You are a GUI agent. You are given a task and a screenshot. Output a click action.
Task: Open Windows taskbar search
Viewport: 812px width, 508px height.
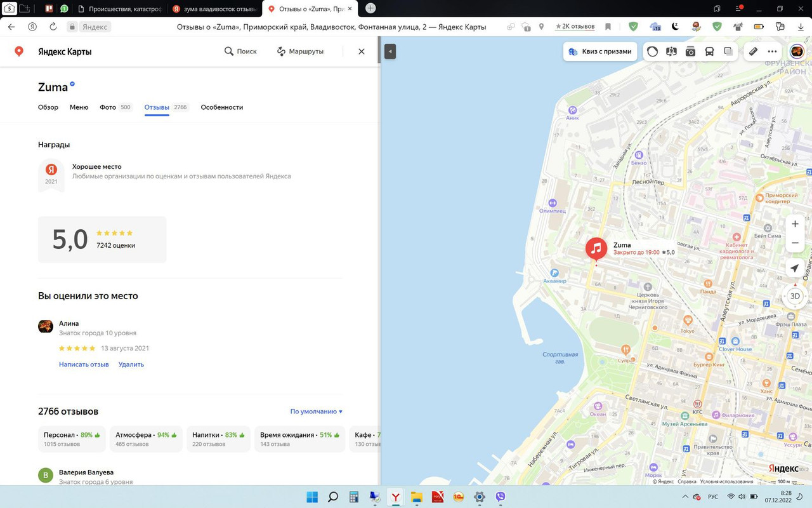click(333, 497)
